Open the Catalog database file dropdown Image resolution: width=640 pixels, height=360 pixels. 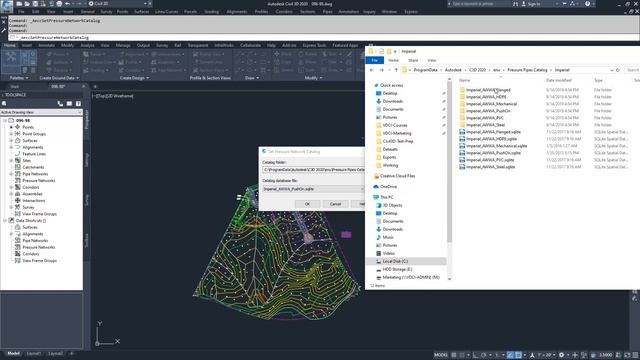click(313, 189)
